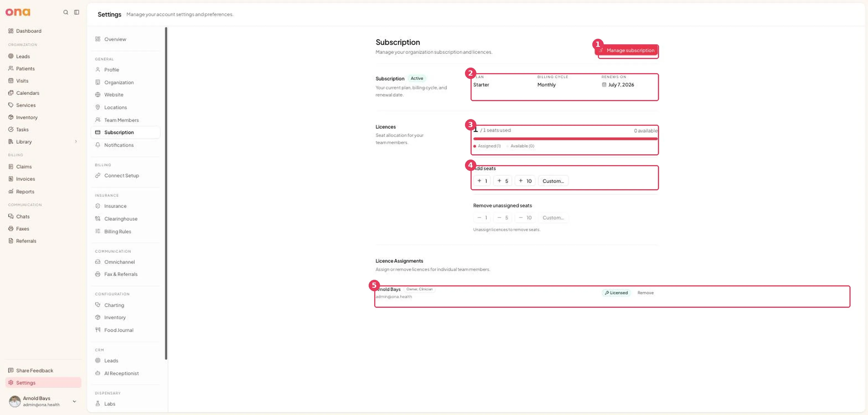The width and height of the screenshot is (868, 415).
Task: Click the Share Feedback icon
Action: point(11,370)
